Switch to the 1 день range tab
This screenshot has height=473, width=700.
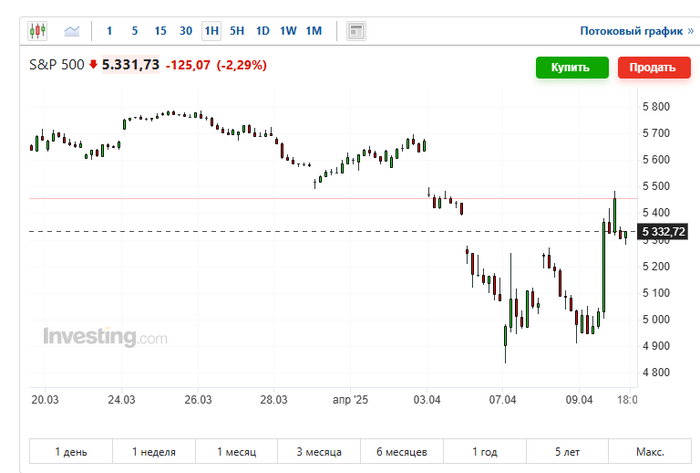(70, 452)
